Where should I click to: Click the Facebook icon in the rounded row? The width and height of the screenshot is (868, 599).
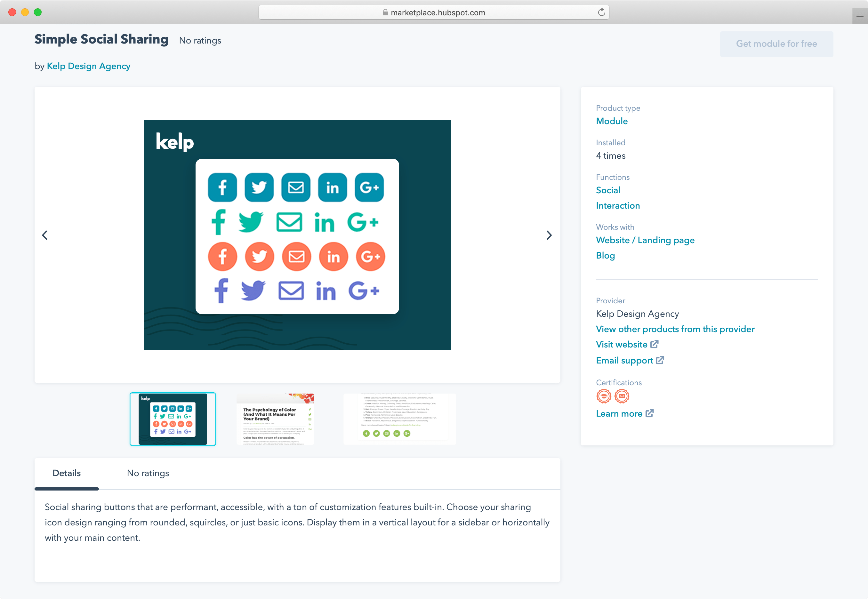pyautogui.click(x=224, y=257)
